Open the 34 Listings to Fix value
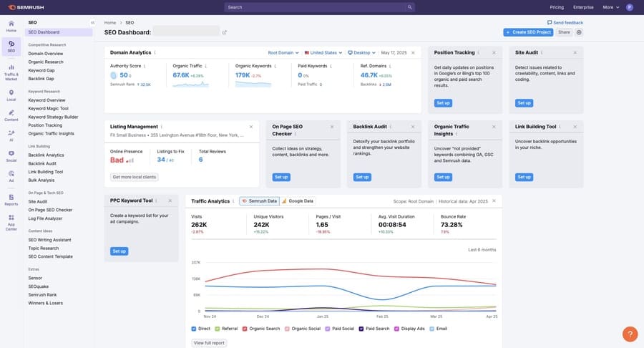 [x=161, y=160]
